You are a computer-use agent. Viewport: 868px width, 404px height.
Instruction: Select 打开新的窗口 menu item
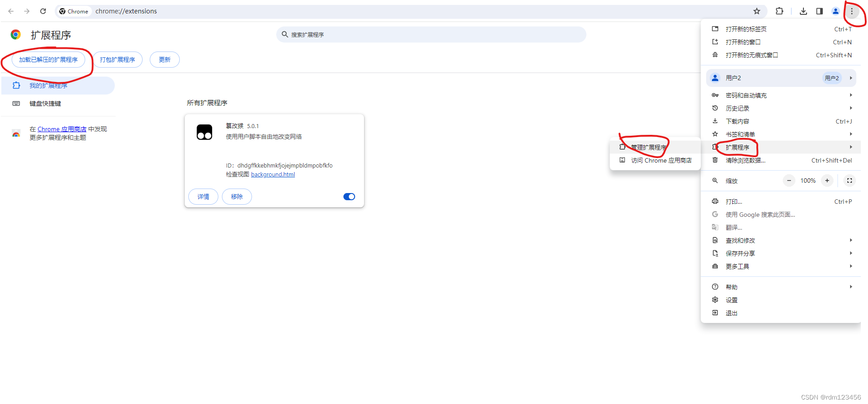click(x=781, y=42)
